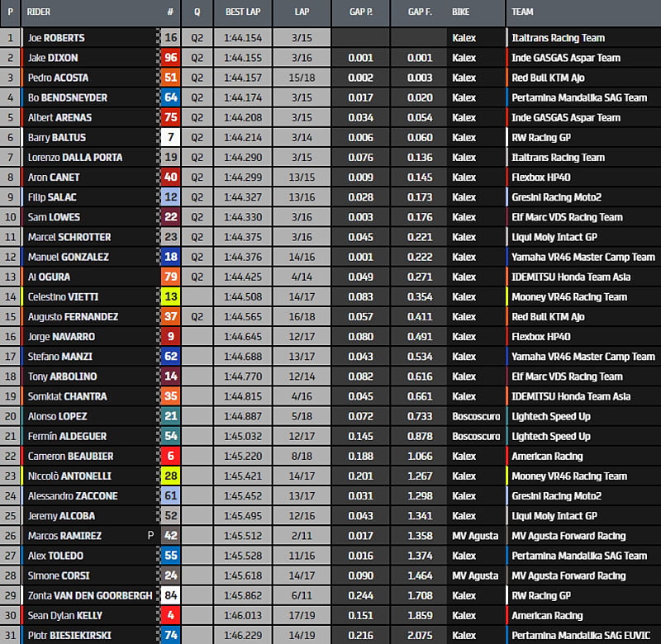Click Filip Salac's light blue number 12 badge
Viewport: 661px width, 644px height.
point(170,197)
